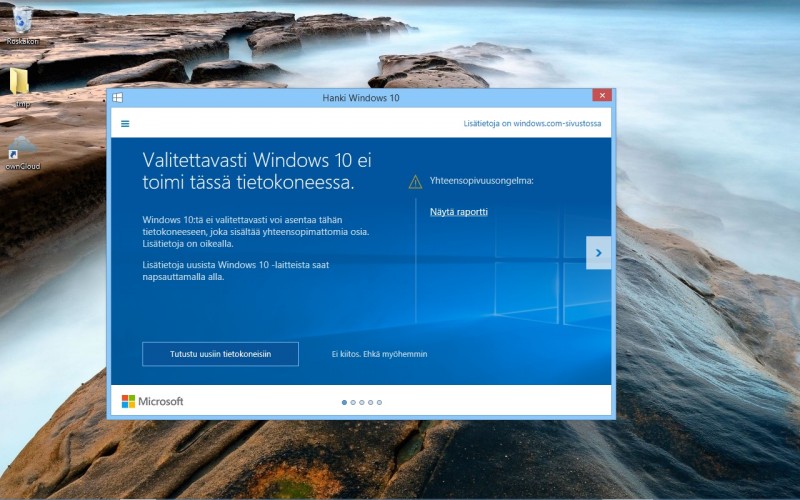Select the first page indicator dot

(x=344, y=402)
